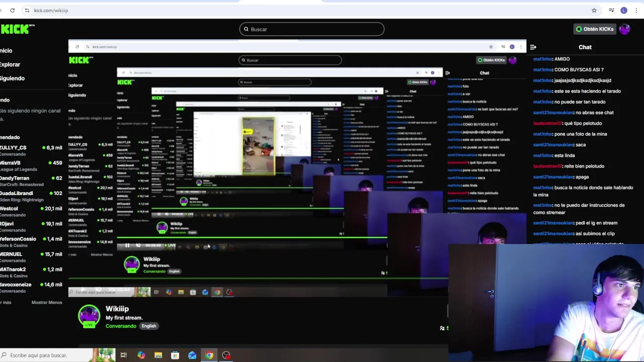Open MisrraVB recommended channel

pyautogui.click(x=31, y=165)
